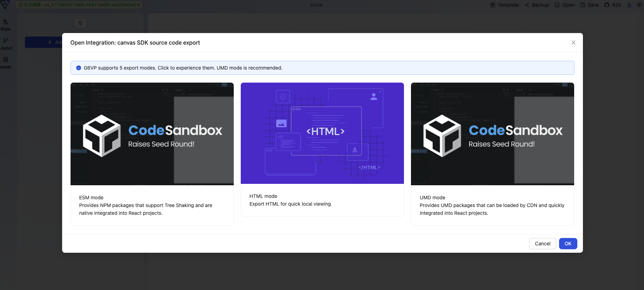
Task: Click the Save disk icon
Action: [583, 5]
